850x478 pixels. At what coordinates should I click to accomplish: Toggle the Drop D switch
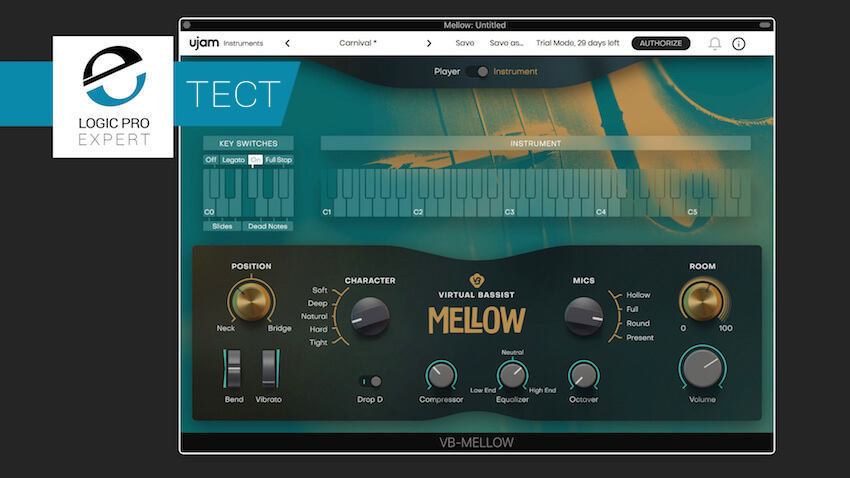(370, 382)
